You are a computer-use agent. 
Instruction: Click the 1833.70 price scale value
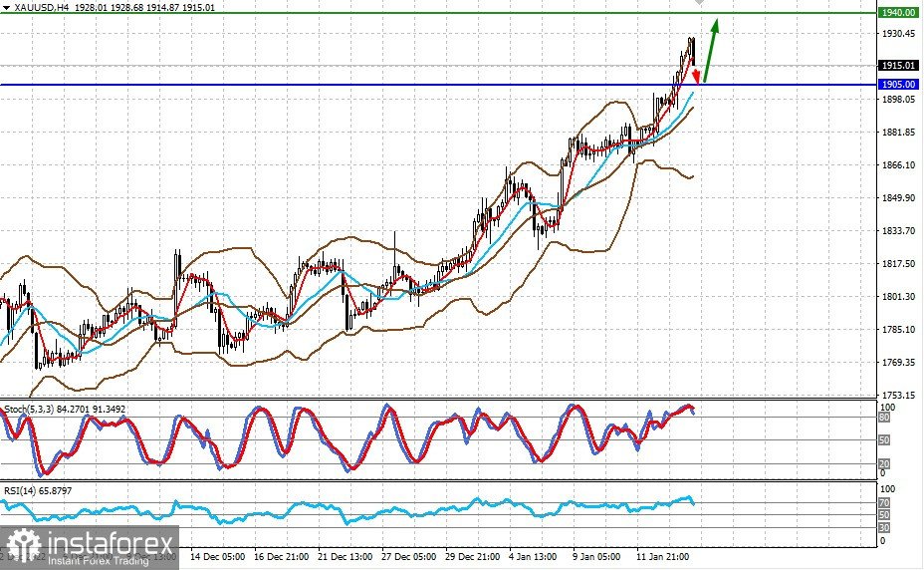point(898,231)
